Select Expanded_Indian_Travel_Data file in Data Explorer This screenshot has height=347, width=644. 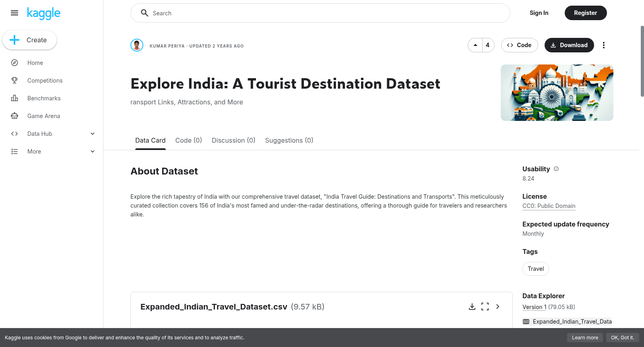567,322
